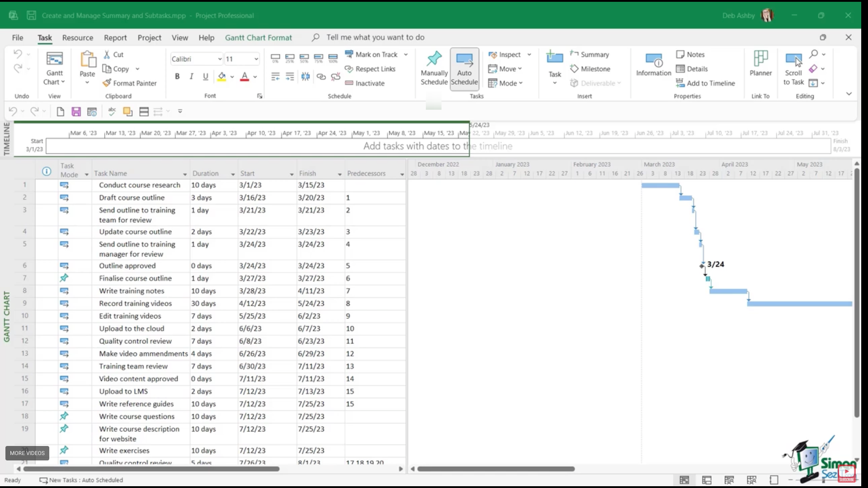Open the font name dropdown
This screenshot has height=488, width=868.
click(220, 59)
